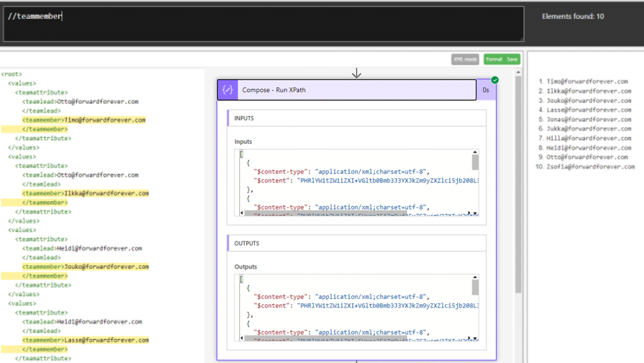This screenshot has width=644, height=363.
Task: Click the down arrow above the Compose card
Action: click(x=357, y=72)
